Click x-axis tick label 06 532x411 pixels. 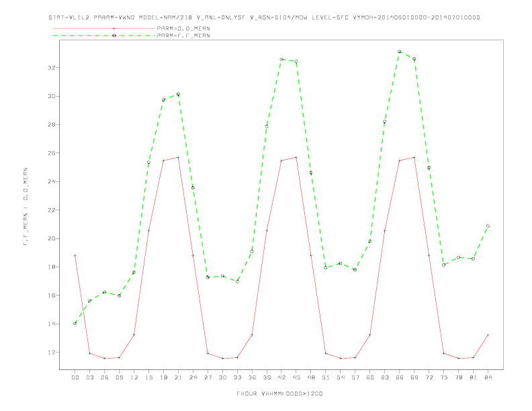point(105,377)
